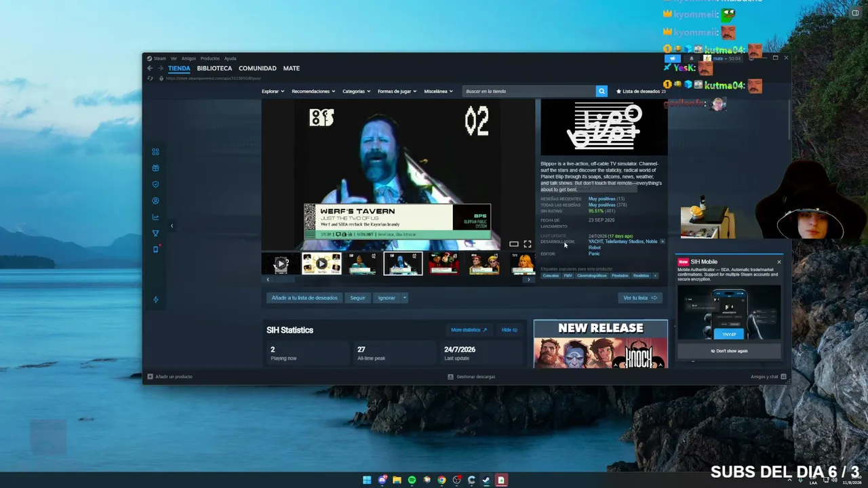Viewport: 868px width, 488px height.
Task: Open the Ver menu
Action: tap(174, 58)
